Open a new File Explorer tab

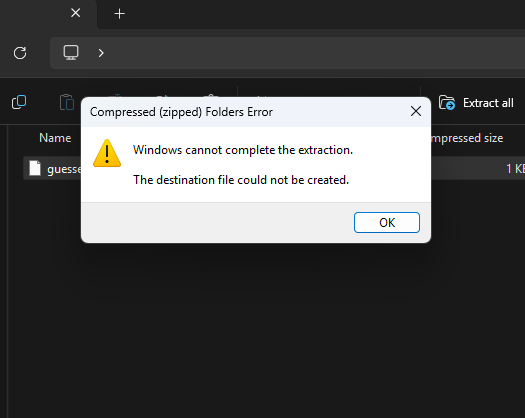tap(120, 14)
